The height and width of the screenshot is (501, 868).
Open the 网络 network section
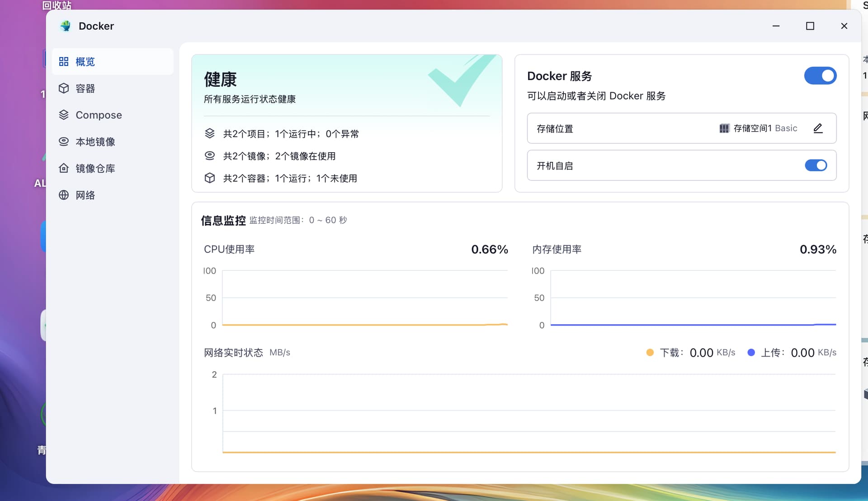[x=113, y=195]
